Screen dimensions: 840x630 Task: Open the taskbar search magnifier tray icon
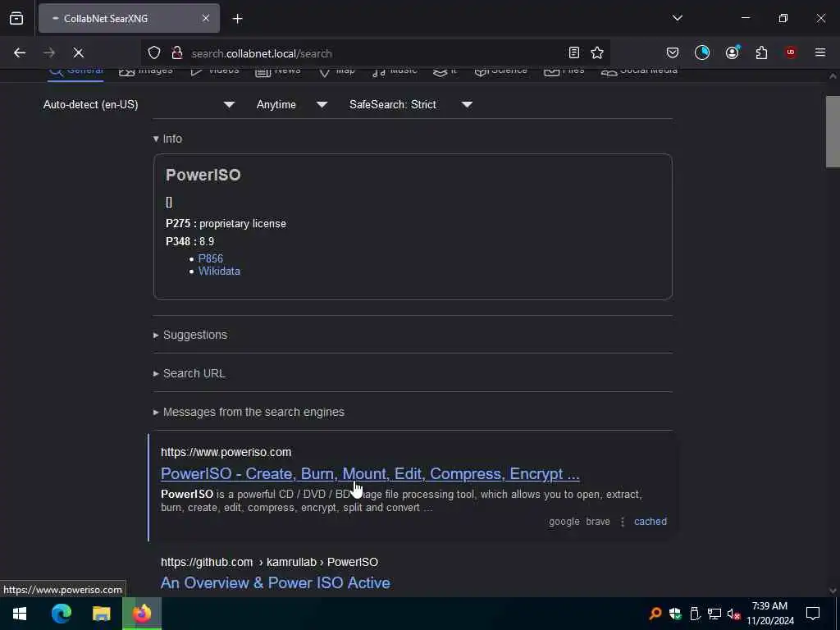tap(655, 614)
